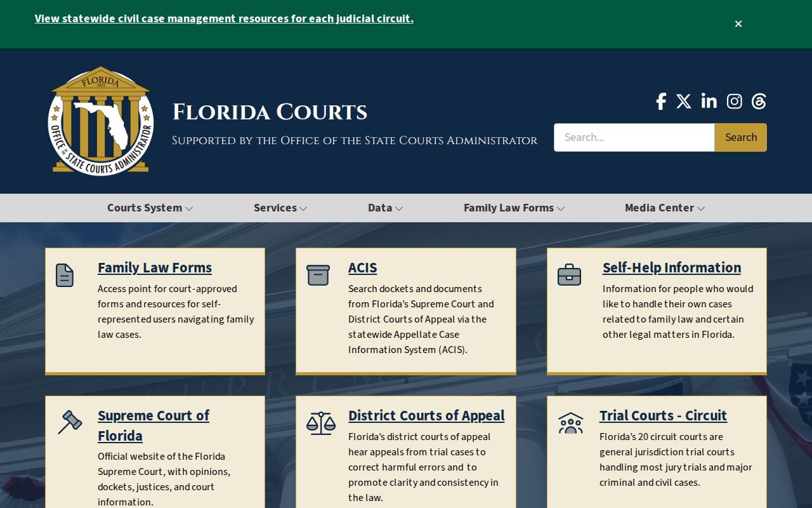Image resolution: width=812 pixels, height=508 pixels.
Task: Open the Instagram icon link
Action: (x=735, y=102)
